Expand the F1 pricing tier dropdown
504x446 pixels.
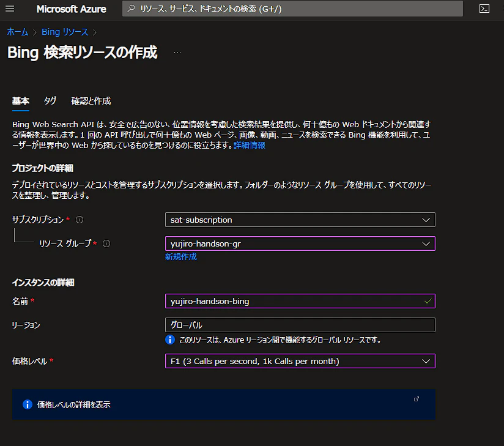tap(300, 361)
